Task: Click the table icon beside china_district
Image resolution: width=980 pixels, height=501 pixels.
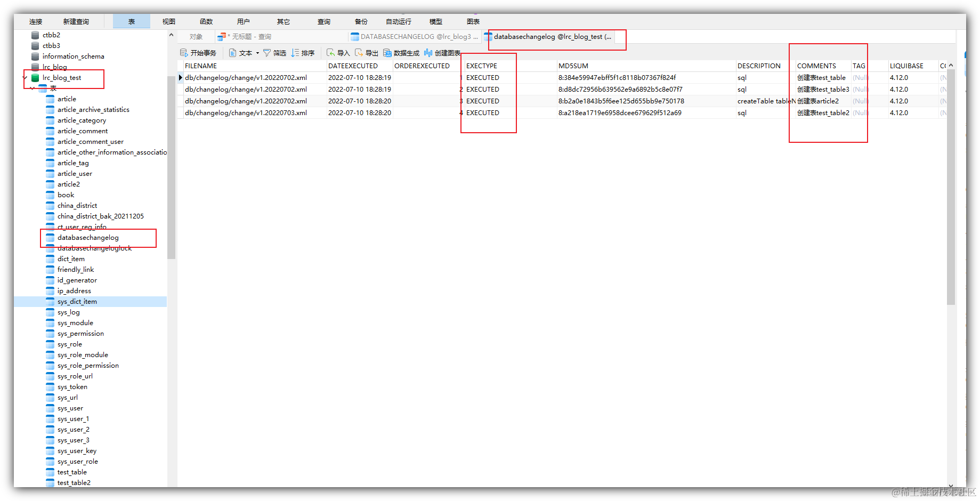Action: [50, 206]
